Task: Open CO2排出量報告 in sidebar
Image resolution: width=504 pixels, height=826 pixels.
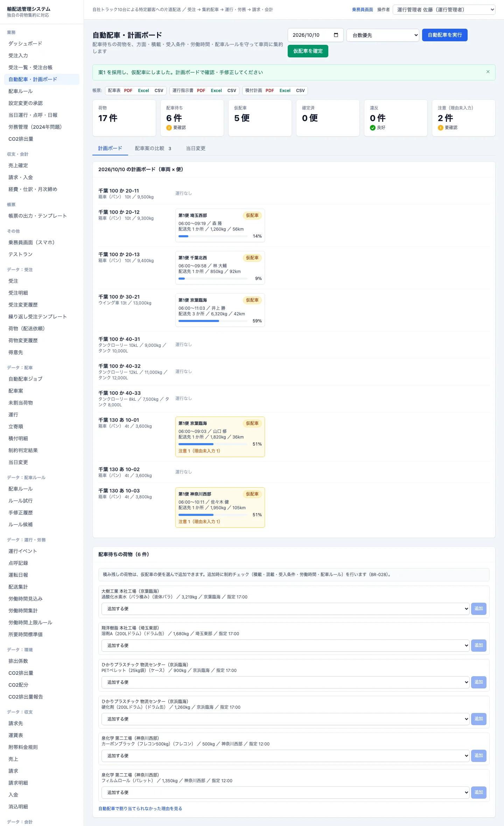Action: click(x=42, y=697)
